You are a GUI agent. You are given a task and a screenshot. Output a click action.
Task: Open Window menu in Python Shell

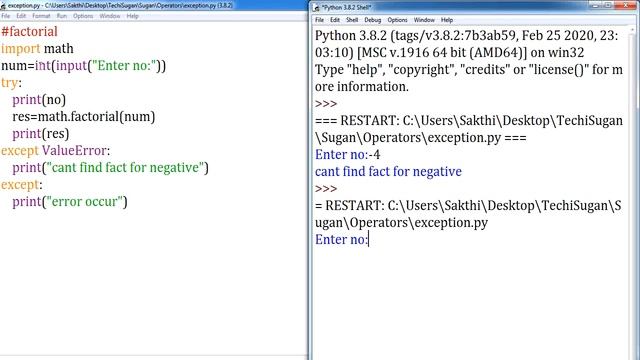(x=424, y=20)
